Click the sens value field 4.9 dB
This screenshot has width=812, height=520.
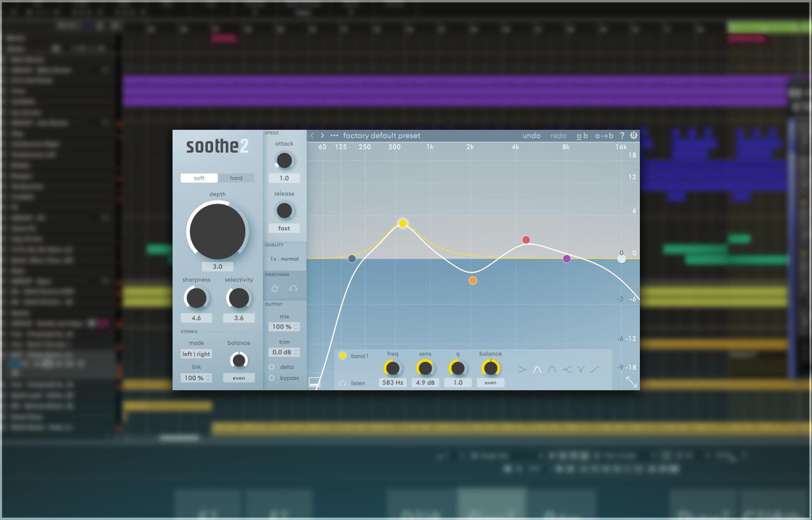coord(425,383)
